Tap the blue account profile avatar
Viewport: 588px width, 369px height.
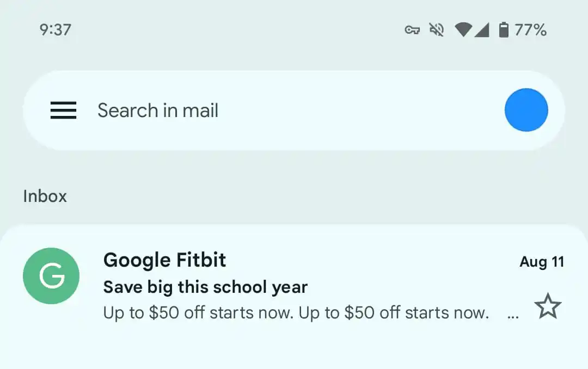click(x=526, y=110)
